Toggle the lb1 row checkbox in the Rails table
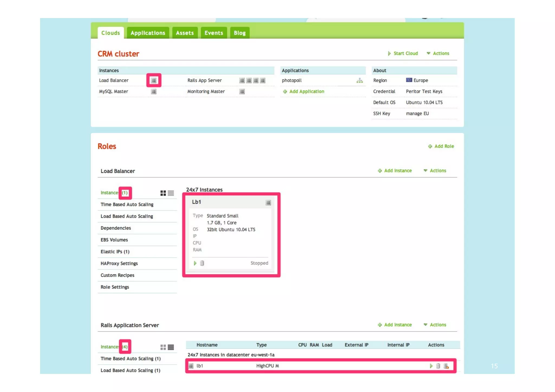This screenshot has height=392, width=555. pos(191,366)
